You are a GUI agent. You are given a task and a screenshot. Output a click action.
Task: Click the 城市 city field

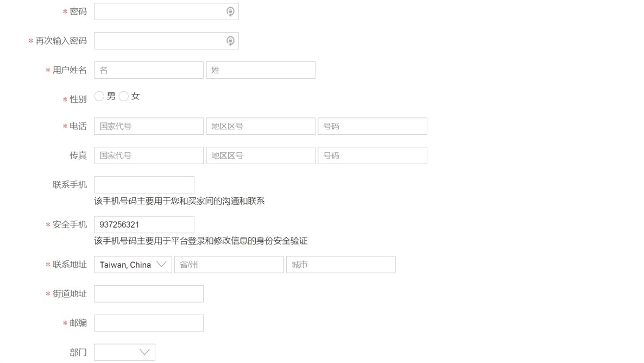tap(341, 265)
